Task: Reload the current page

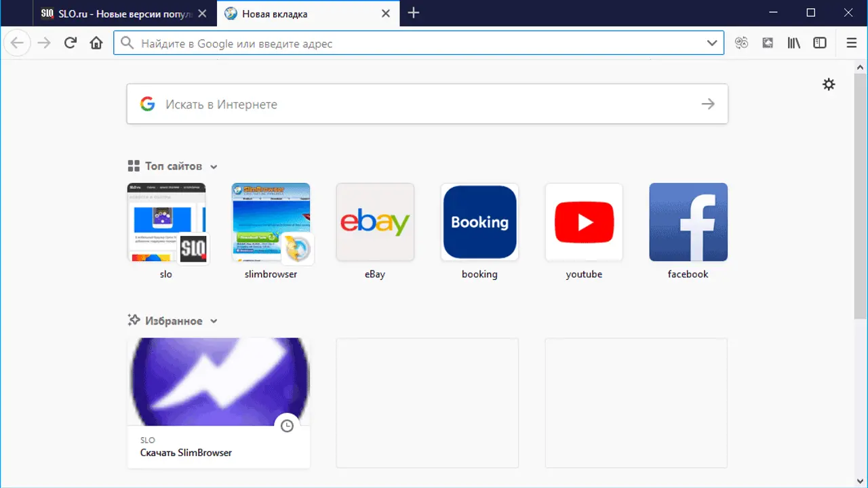Action: coord(70,43)
